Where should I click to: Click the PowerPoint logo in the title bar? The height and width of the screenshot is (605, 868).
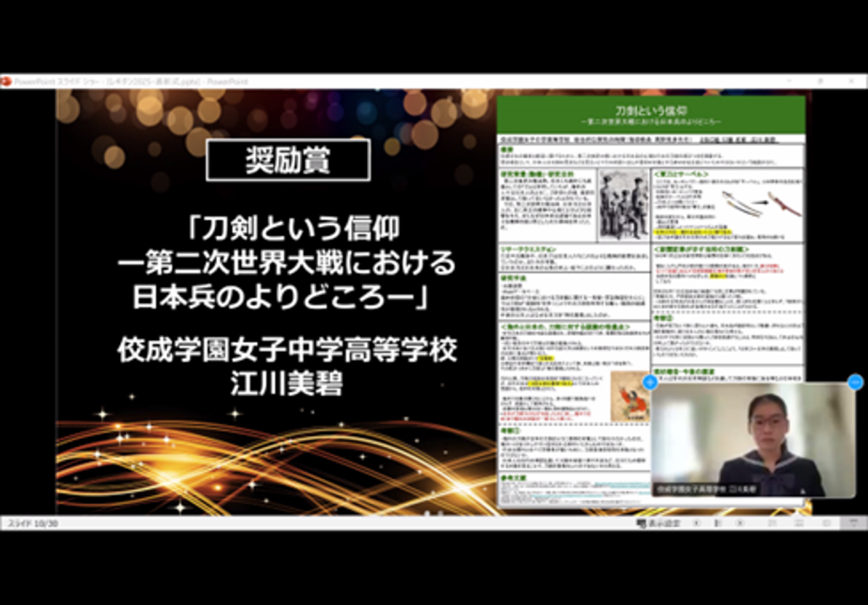point(6,81)
